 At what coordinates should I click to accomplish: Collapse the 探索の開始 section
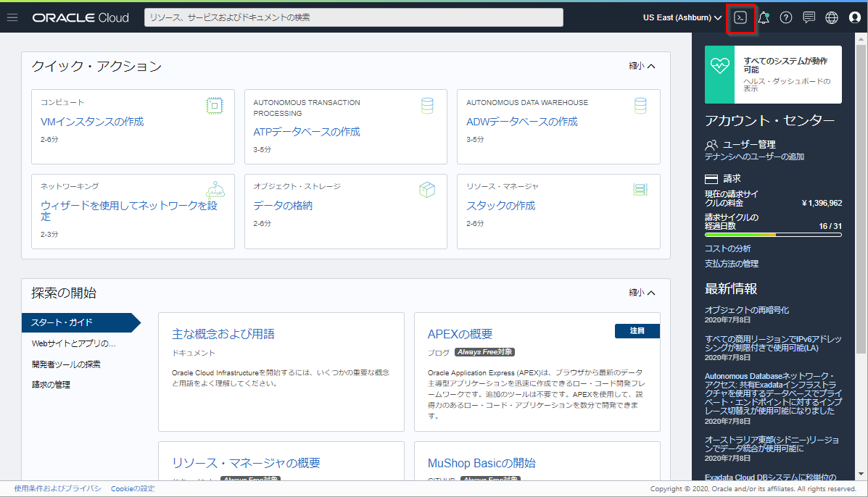pos(642,293)
